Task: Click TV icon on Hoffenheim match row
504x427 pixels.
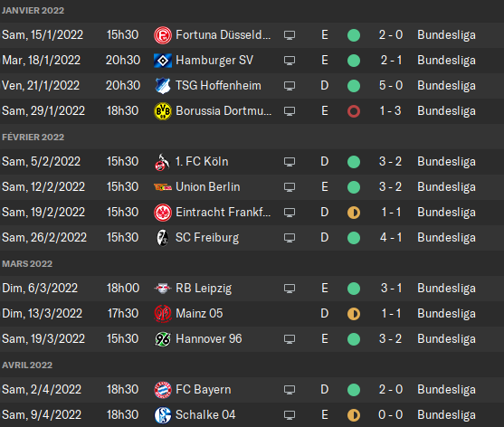Action: tap(290, 86)
